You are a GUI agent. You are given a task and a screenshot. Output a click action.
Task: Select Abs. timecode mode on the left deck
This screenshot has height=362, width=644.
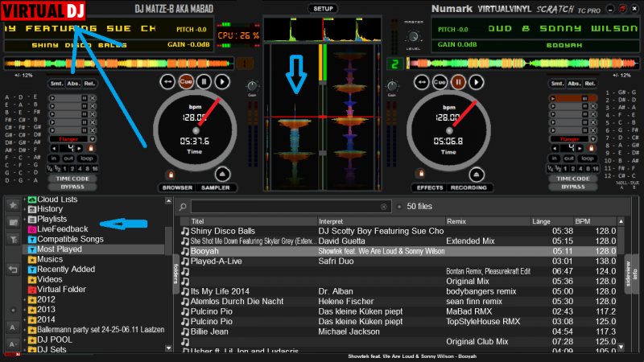click(73, 84)
